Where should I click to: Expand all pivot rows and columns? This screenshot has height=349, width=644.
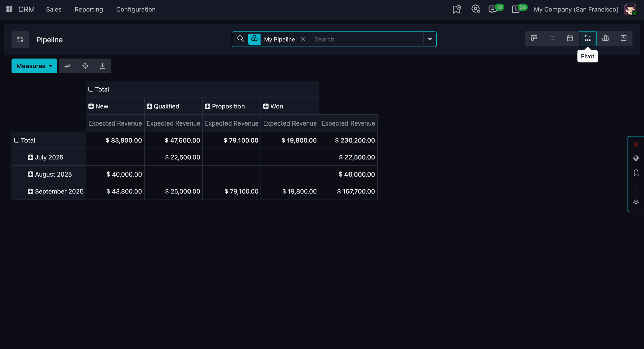coord(85,66)
